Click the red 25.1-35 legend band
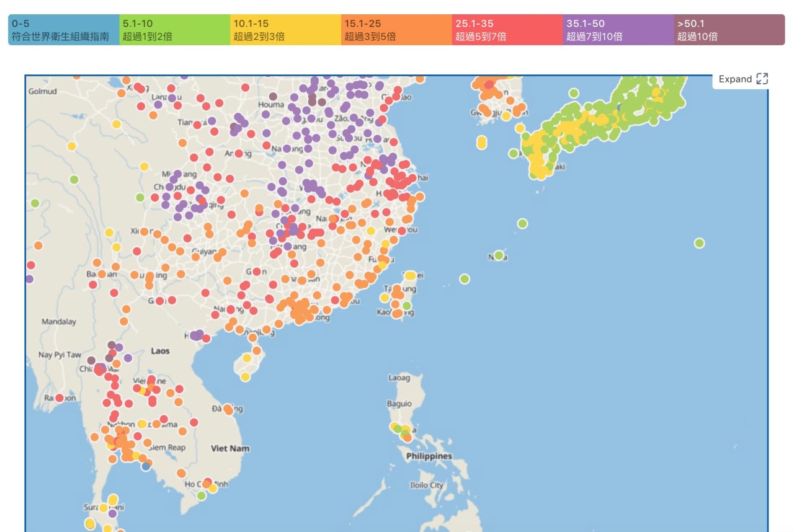The image size is (794, 532). click(507, 30)
